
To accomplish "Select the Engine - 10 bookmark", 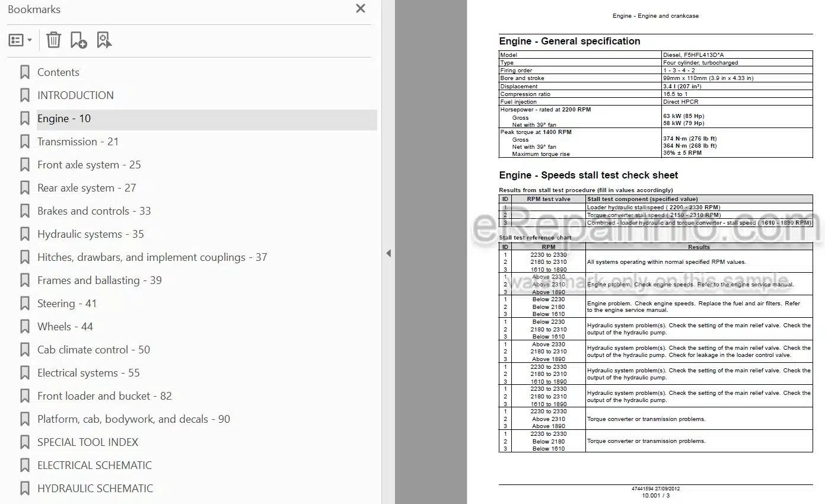I will (x=206, y=119).
